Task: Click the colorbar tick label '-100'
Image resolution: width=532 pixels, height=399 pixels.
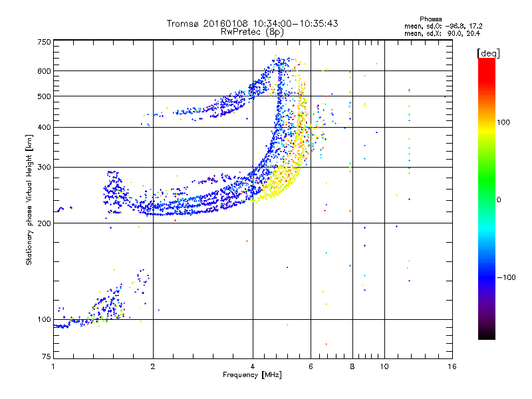Action: pos(507,277)
